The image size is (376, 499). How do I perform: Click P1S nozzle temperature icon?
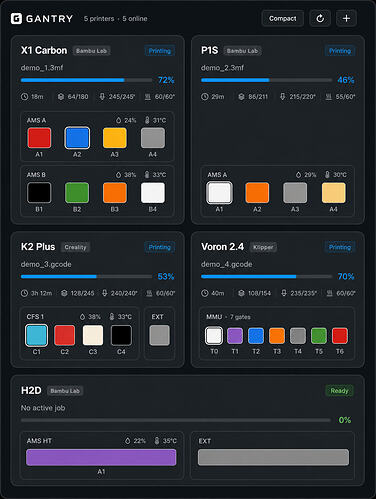pyautogui.click(x=283, y=97)
